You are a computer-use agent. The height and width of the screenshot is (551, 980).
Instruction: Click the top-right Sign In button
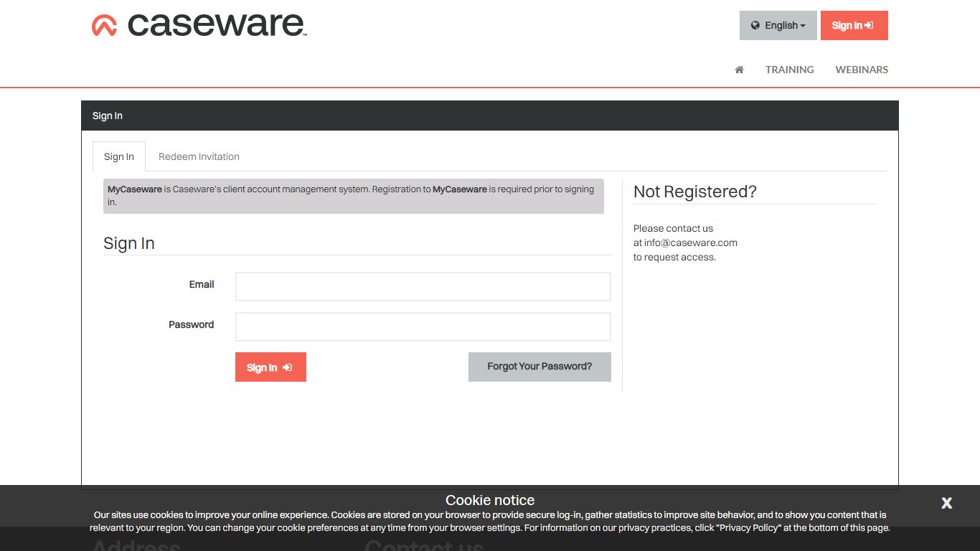click(854, 25)
